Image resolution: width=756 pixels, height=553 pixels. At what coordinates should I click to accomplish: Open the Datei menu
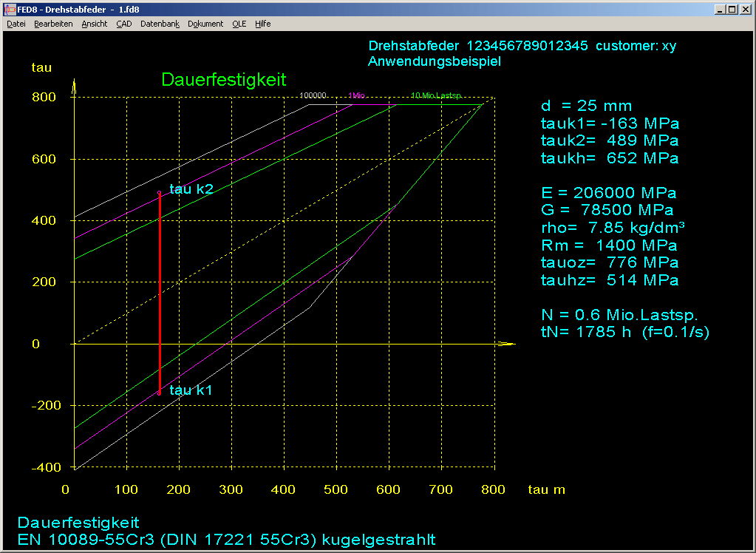point(16,24)
